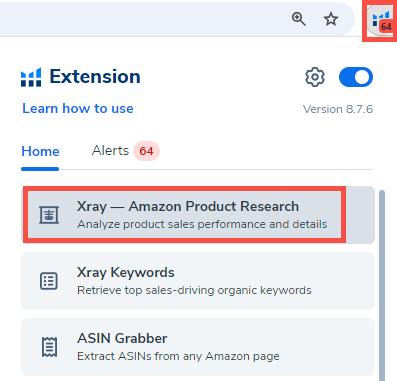Open the Helium 10 extension toolbar icon
Image resolution: width=397 pixels, height=381 pixels.
pos(381,21)
